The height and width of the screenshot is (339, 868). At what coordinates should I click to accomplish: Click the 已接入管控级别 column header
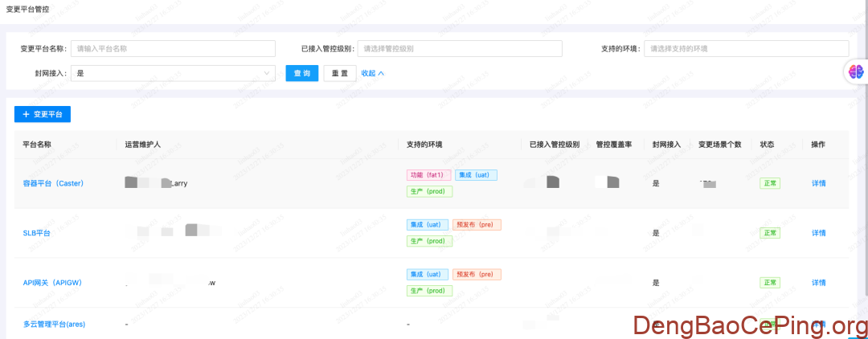tap(555, 145)
